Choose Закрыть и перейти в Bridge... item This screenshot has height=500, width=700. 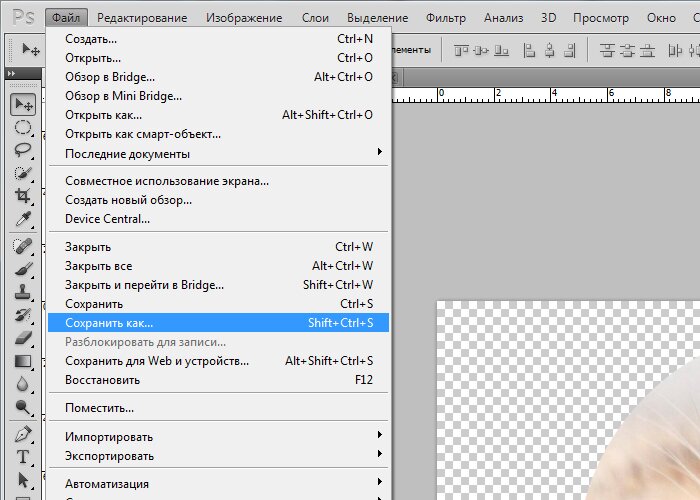[218, 285]
